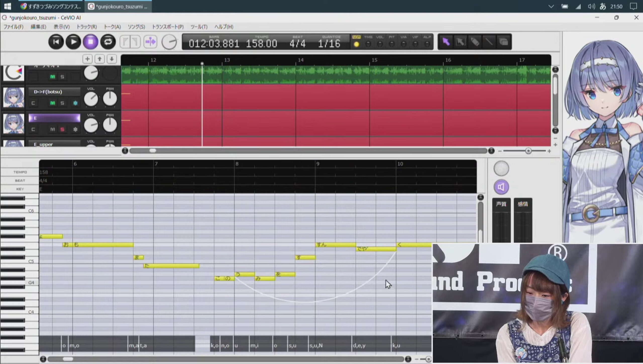The height and width of the screenshot is (364, 643).
Task: Click the master volume dial in toolbar
Action: point(169,42)
